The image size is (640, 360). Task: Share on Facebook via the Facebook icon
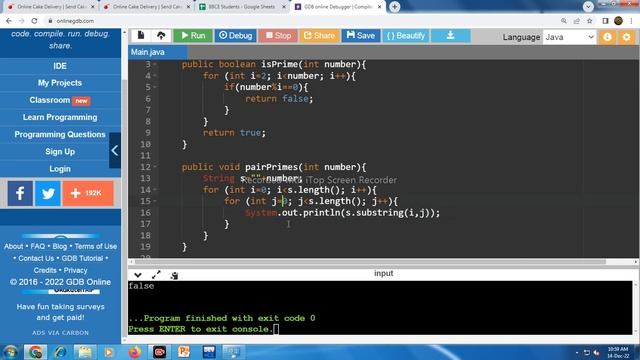click(20, 193)
